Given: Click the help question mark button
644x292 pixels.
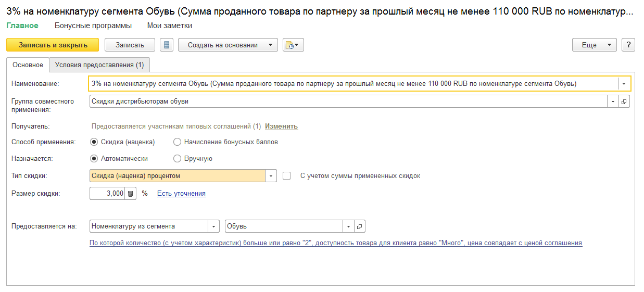Looking at the screenshot, I should [x=628, y=45].
